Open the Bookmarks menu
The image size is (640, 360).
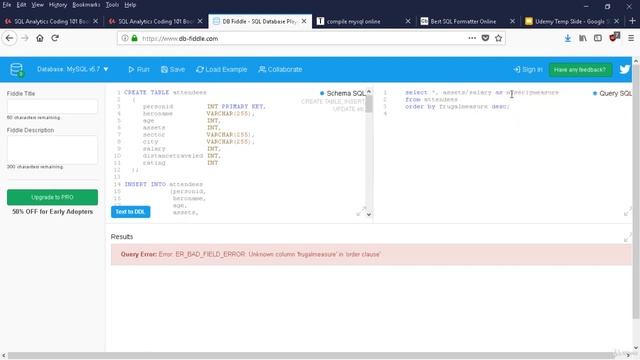[x=86, y=5]
